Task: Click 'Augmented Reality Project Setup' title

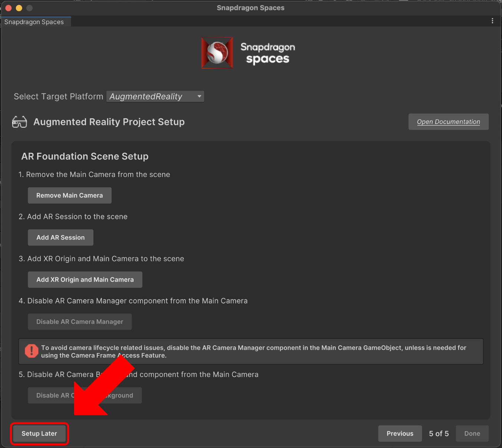Action: (x=109, y=122)
